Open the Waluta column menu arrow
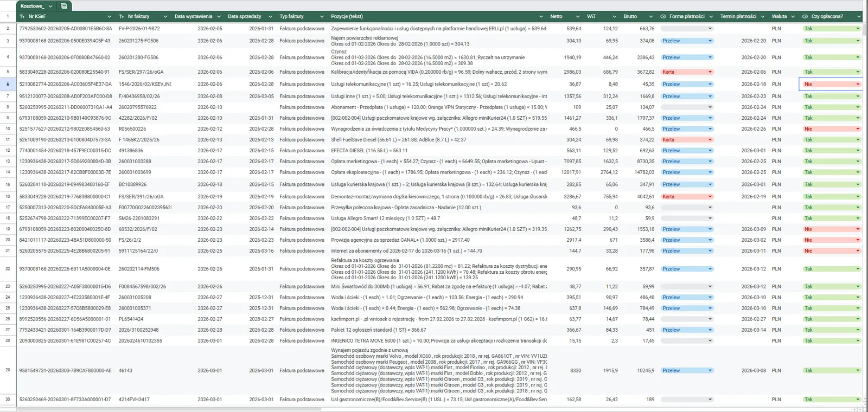The height and width of the screenshot is (412, 868). [x=793, y=16]
